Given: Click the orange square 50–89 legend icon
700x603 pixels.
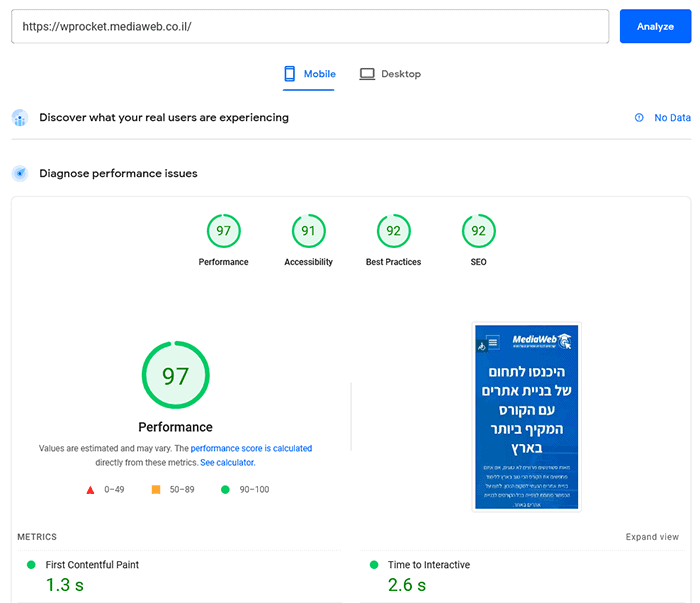Looking at the screenshot, I should pos(156,490).
